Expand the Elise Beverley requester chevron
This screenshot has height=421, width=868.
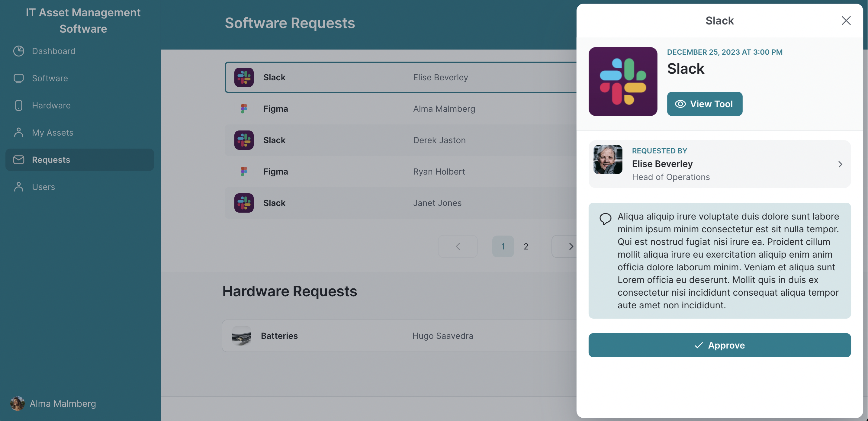(840, 164)
